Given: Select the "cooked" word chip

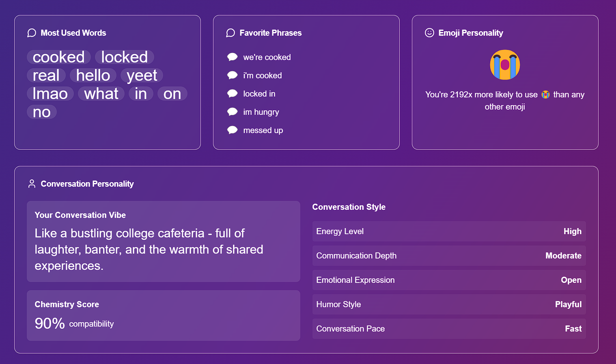Looking at the screenshot, I should (59, 57).
